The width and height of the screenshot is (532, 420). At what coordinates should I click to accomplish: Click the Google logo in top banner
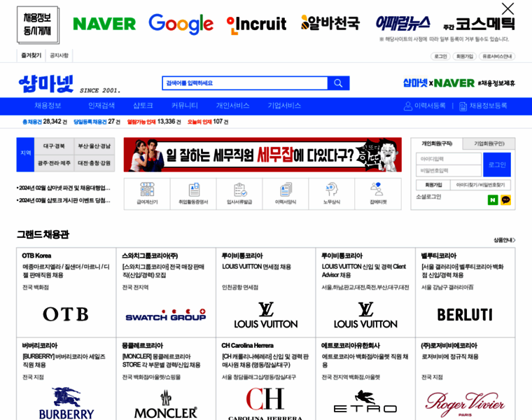181,24
